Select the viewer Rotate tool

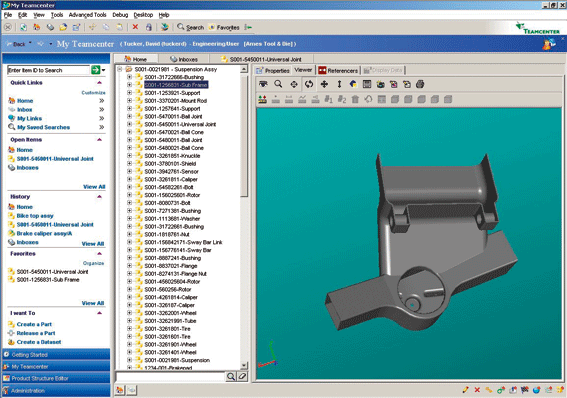click(309, 84)
